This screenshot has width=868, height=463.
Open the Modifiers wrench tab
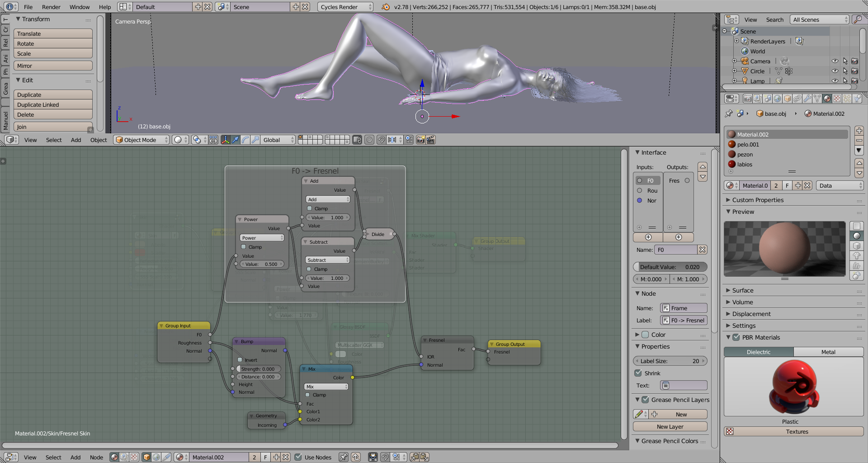(x=807, y=99)
